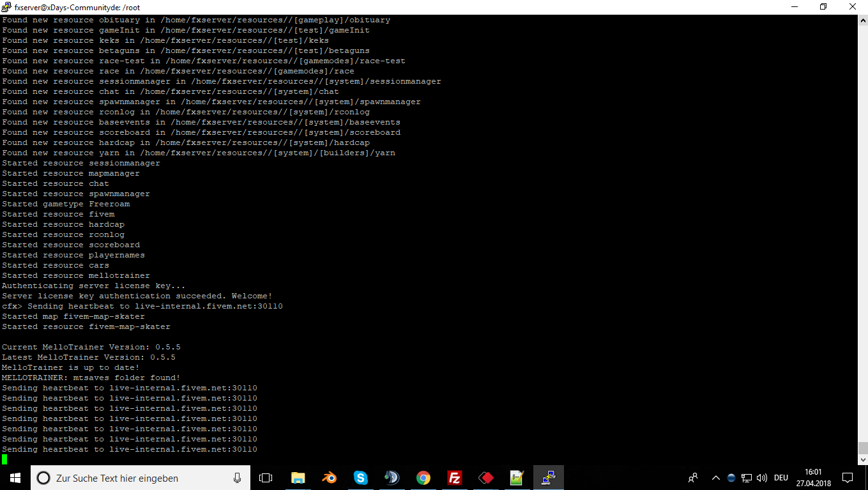Click the line 'Found new resource obituary'
Image resolution: width=868 pixels, height=490 pixels.
point(196,20)
